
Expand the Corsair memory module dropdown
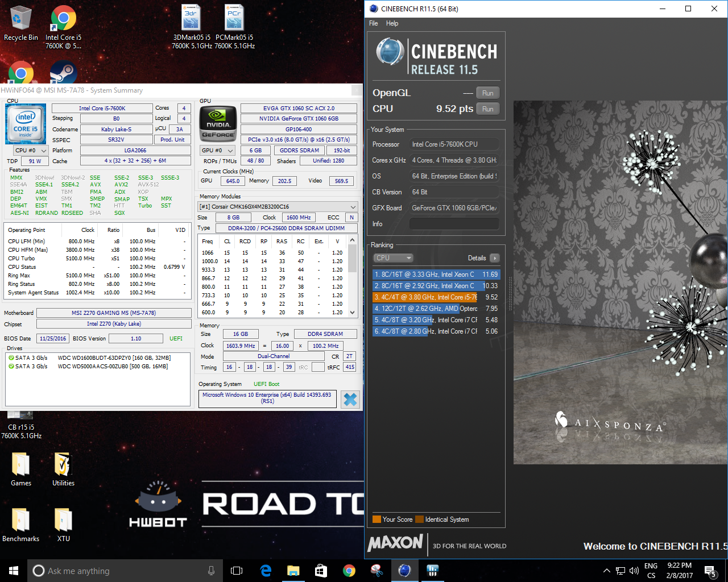coord(278,206)
